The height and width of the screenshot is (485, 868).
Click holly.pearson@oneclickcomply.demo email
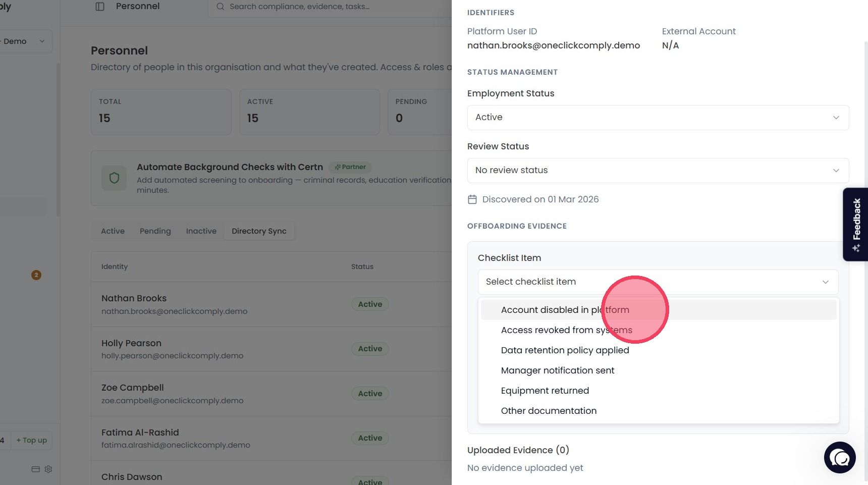click(173, 356)
